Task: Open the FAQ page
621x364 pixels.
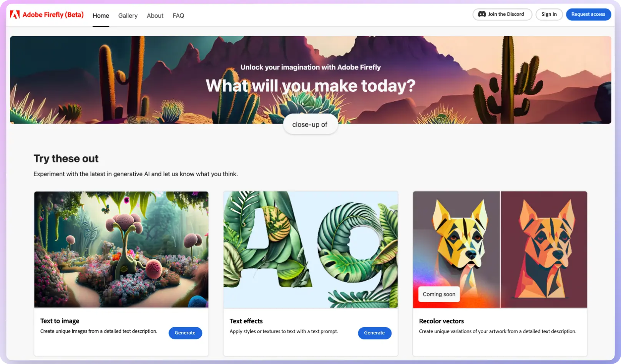Action: (x=178, y=16)
